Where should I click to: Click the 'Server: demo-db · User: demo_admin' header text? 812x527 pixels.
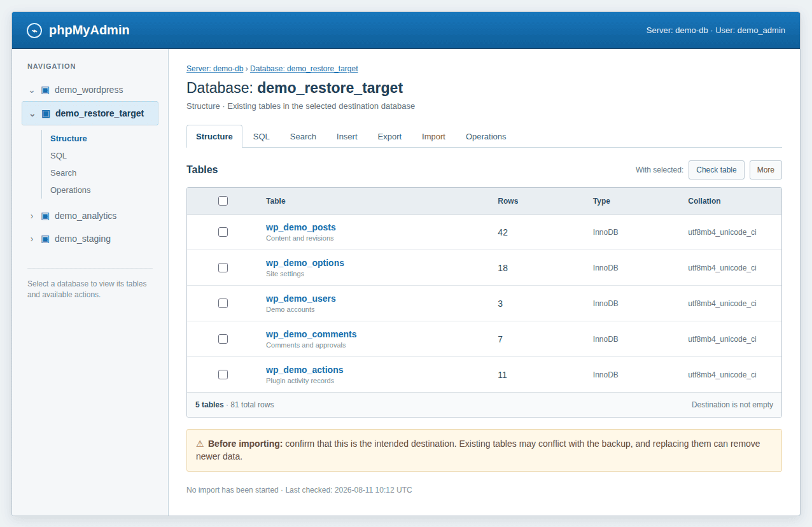pyautogui.click(x=715, y=30)
